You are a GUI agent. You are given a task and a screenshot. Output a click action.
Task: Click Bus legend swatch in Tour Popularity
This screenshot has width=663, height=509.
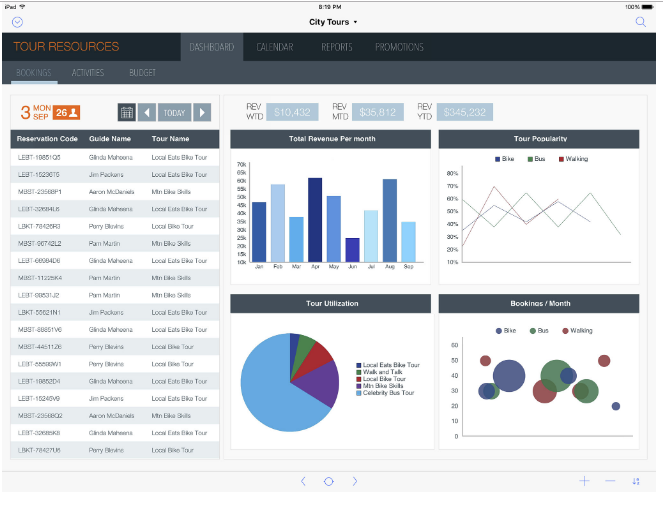click(530, 159)
